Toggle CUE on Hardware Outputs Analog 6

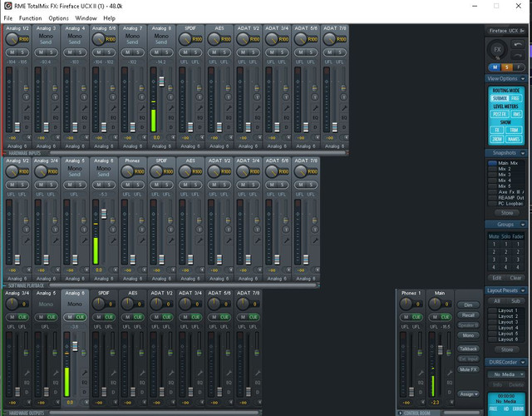(80, 317)
